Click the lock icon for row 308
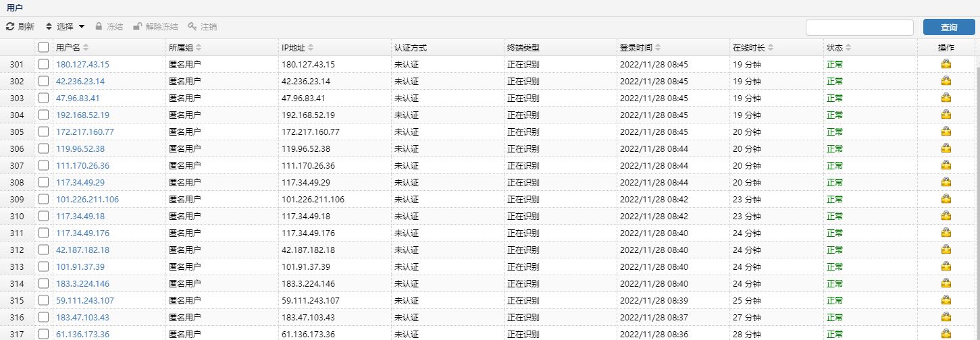 (946, 182)
